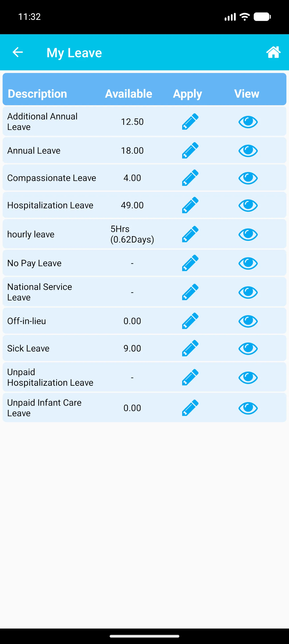This screenshot has width=289, height=644.
Task: Tap the home icon in header
Action: (273, 52)
